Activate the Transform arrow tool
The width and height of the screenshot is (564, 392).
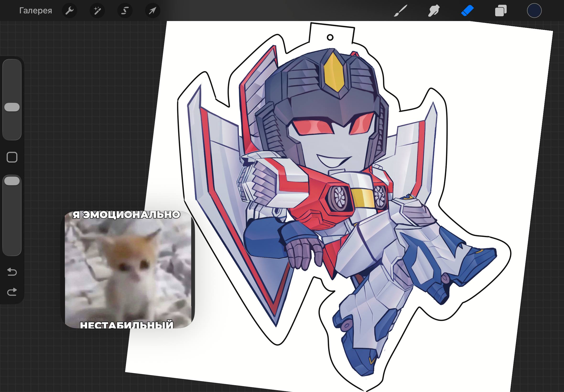coord(153,11)
